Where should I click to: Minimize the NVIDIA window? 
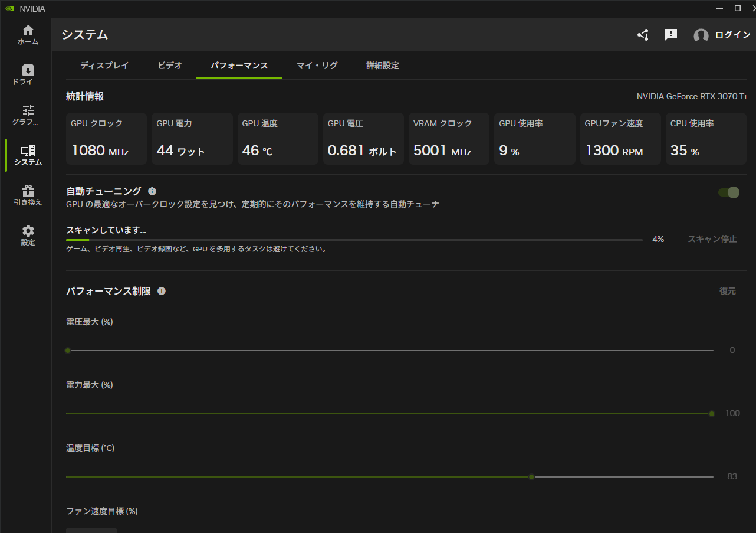[x=719, y=8]
